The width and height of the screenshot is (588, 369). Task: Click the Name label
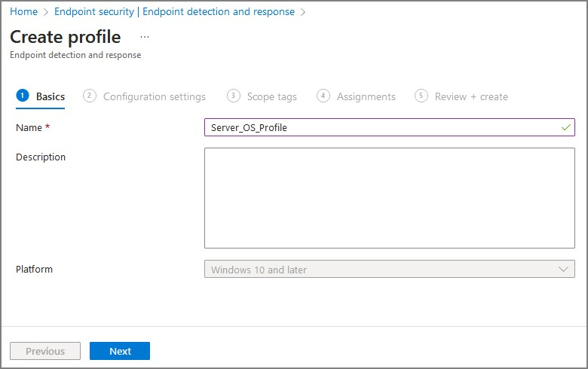(x=29, y=128)
